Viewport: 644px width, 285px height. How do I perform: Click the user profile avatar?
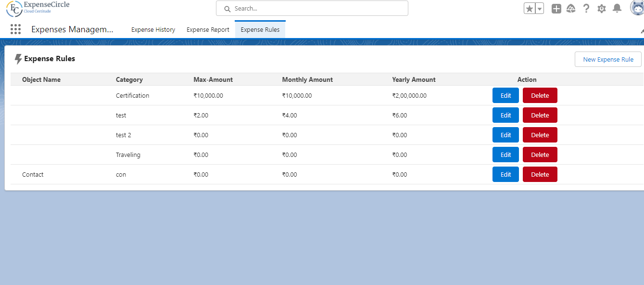(637, 8)
